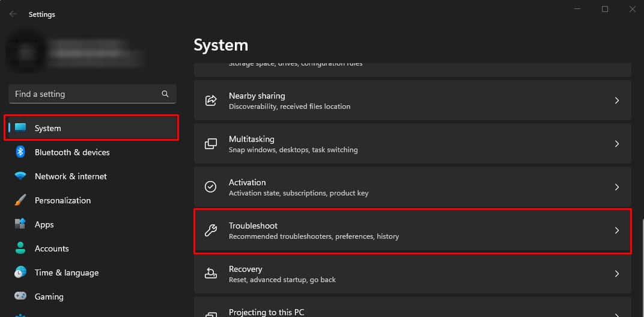
Task: Click the Personalization paintbrush icon
Action: (x=20, y=200)
